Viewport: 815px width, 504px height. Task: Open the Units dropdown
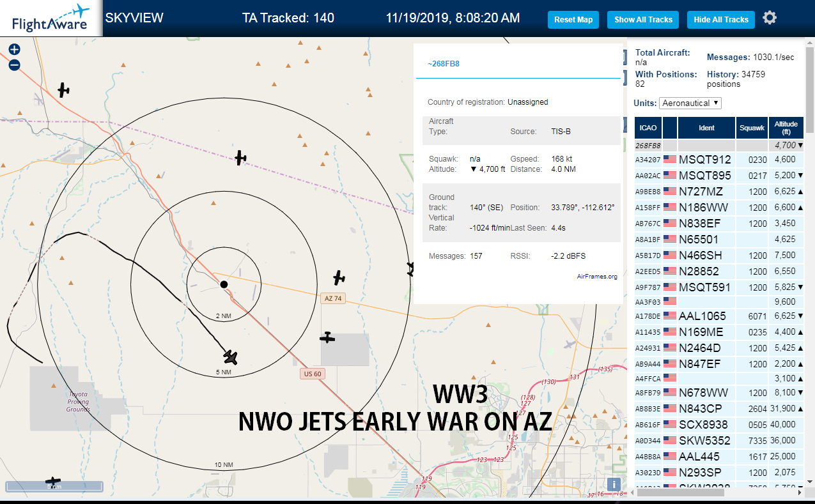point(690,103)
